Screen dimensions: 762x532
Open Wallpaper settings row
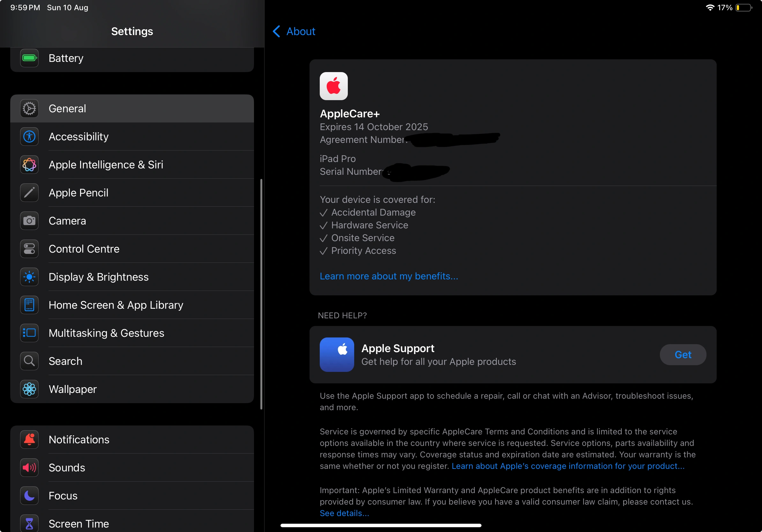point(132,389)
